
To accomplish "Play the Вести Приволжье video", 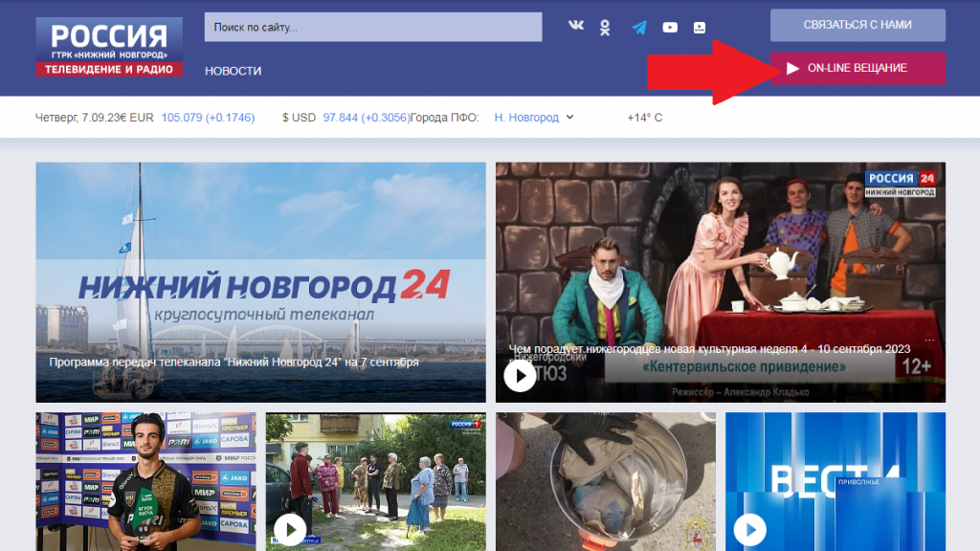I will tap(750, 530).
